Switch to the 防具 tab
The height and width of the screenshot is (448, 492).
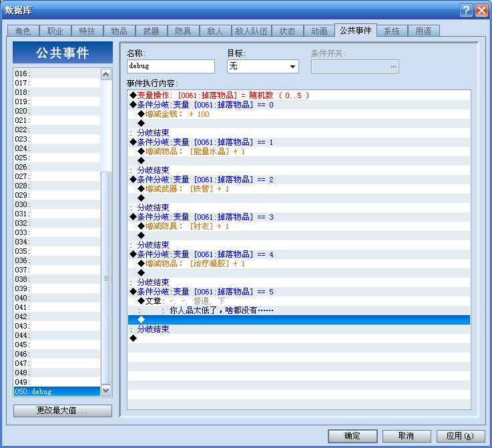pyautogui.click(x=183, y=31)
